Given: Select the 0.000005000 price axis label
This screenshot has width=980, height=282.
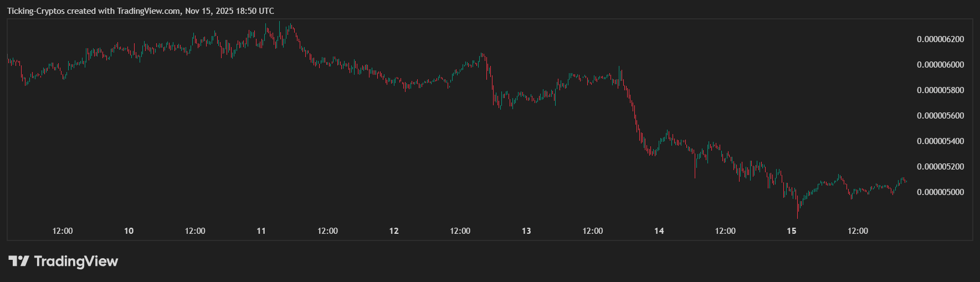Looking at the screenshot, I should (940, 192).
